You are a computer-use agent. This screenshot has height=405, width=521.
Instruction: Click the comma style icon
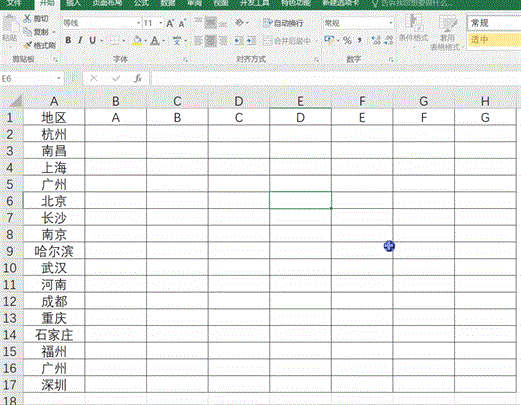click(359, 41)
